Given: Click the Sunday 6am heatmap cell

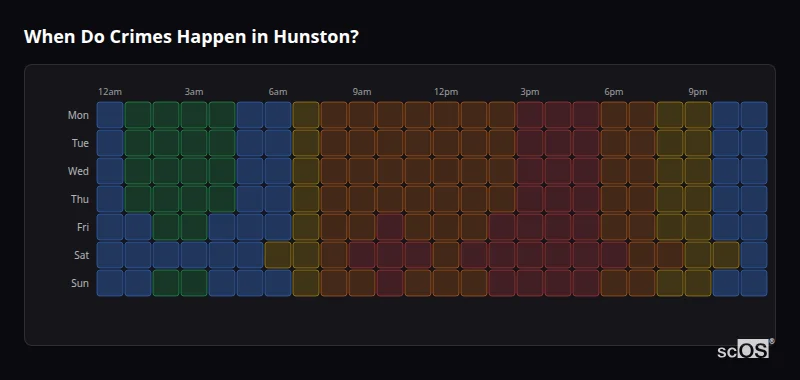Looking at the screenshot, I should (278, 283).
